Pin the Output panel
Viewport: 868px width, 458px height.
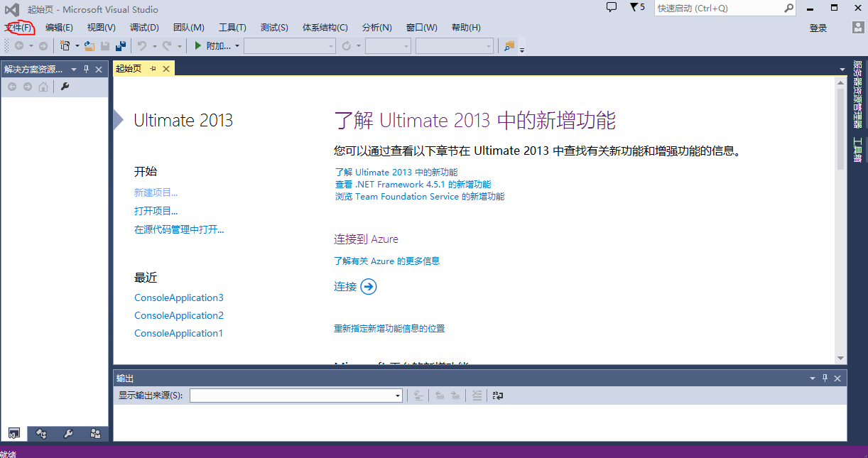click(825, 378)
